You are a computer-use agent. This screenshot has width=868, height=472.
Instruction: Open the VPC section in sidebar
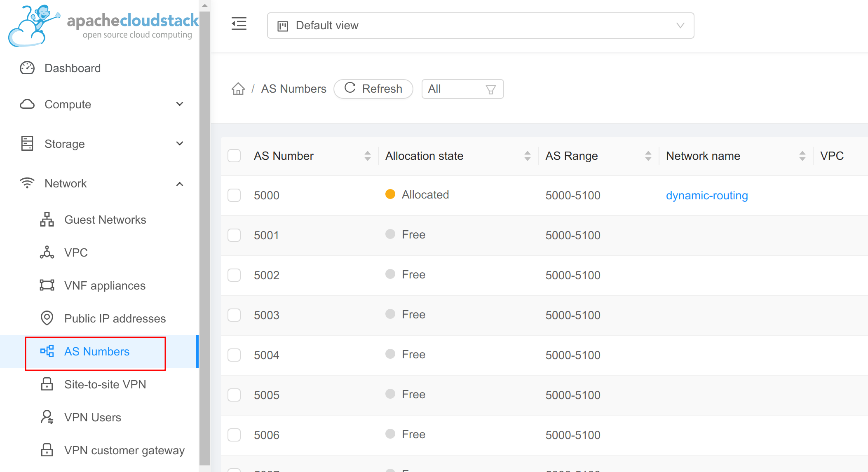pos(76,252)
